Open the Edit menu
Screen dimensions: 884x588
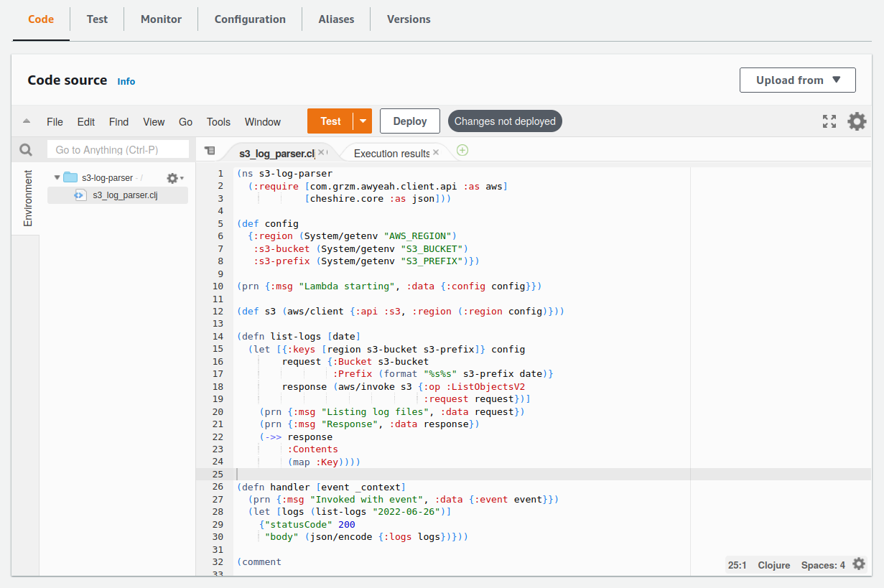(86, 122)
